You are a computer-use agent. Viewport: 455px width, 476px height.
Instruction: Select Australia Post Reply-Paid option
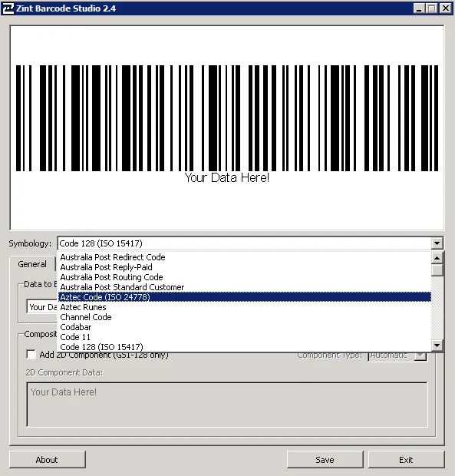[x=245, y=267]
